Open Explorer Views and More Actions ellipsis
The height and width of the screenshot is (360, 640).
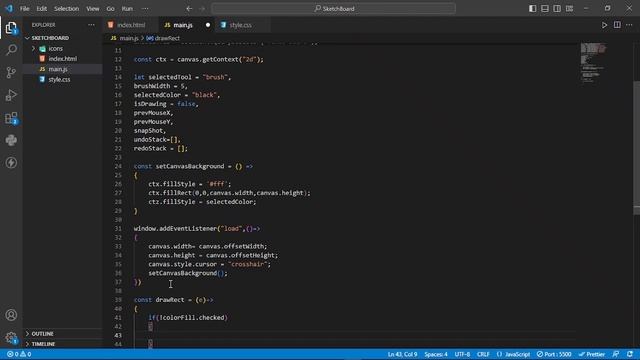click(x=91, y=25)
